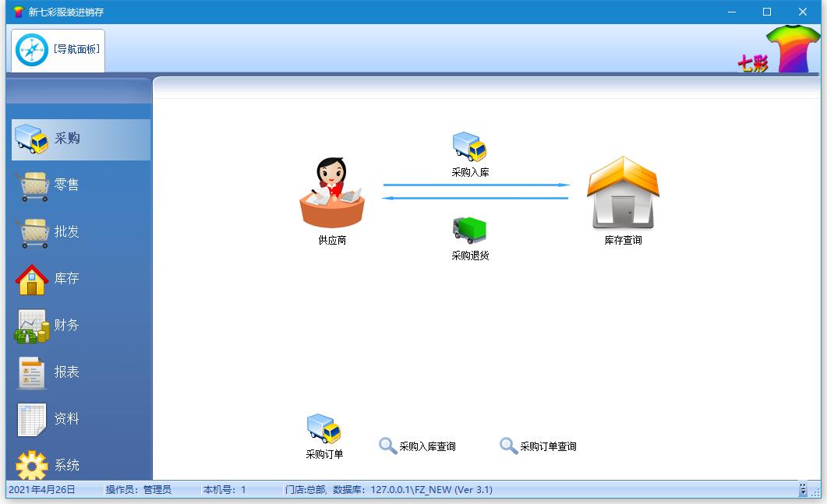
Task: Click the 报表 label in sidebar
Action: [66, 372]
